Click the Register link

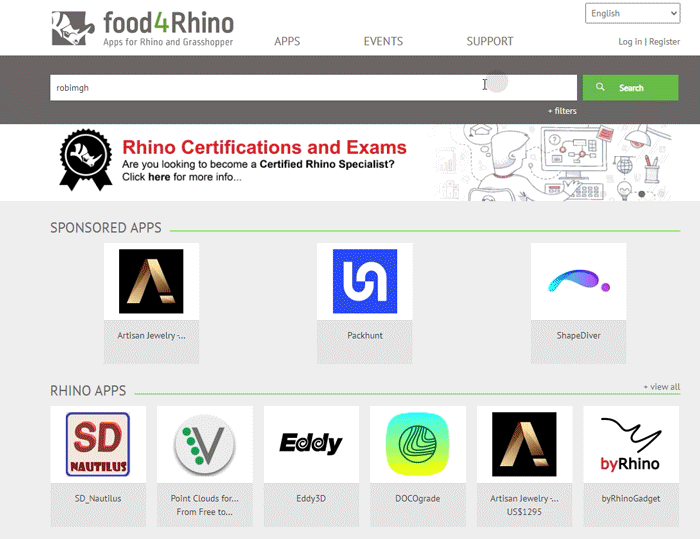pos(664,42)
